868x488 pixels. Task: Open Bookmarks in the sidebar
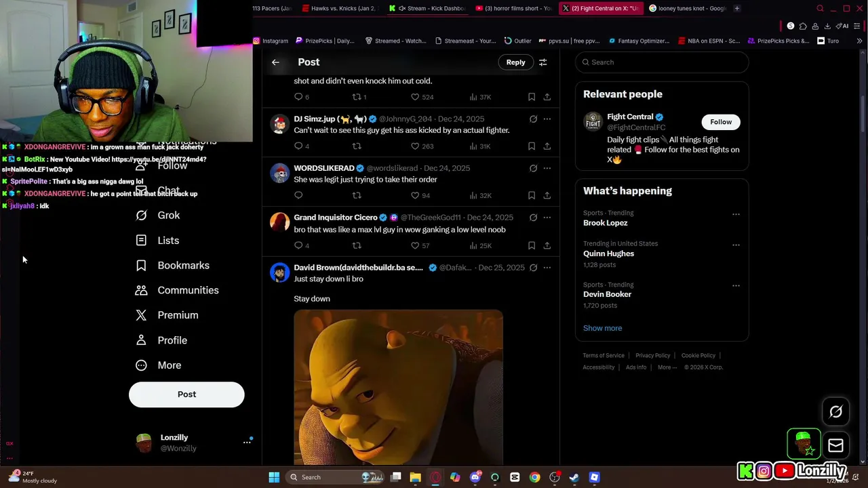click(x=172, y=266)
